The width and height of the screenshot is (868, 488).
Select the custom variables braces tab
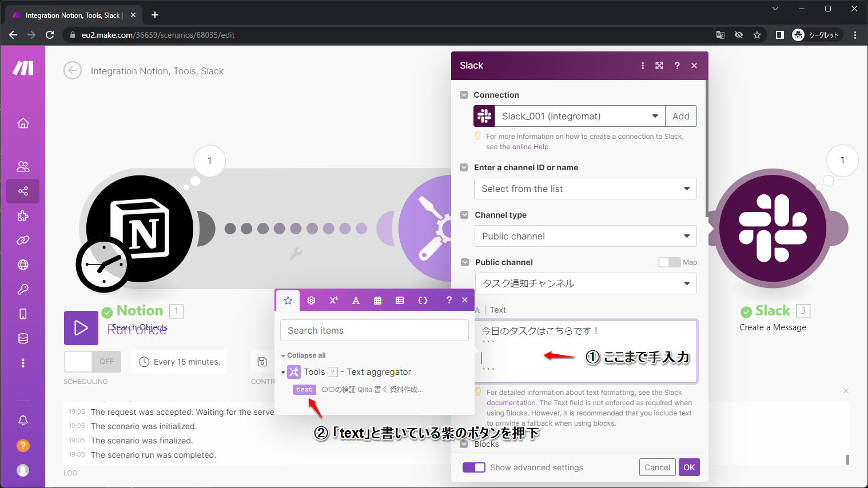coord(423,300)
